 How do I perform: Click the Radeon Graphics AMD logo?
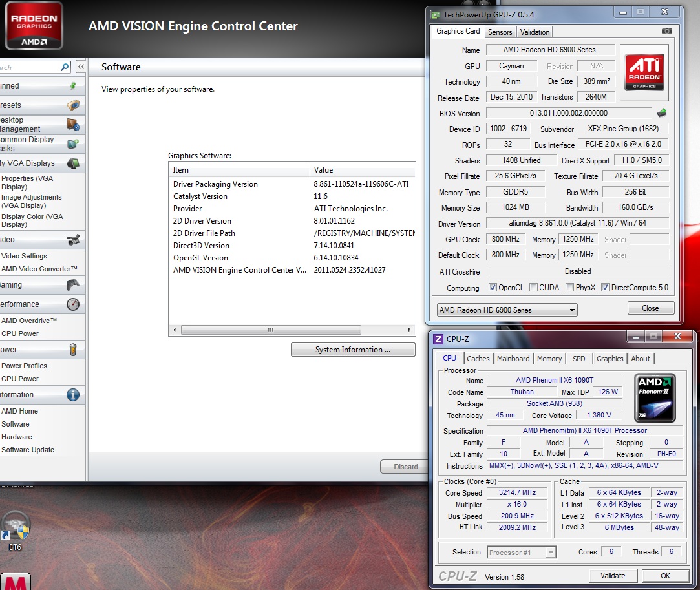[x=34, y=26]
